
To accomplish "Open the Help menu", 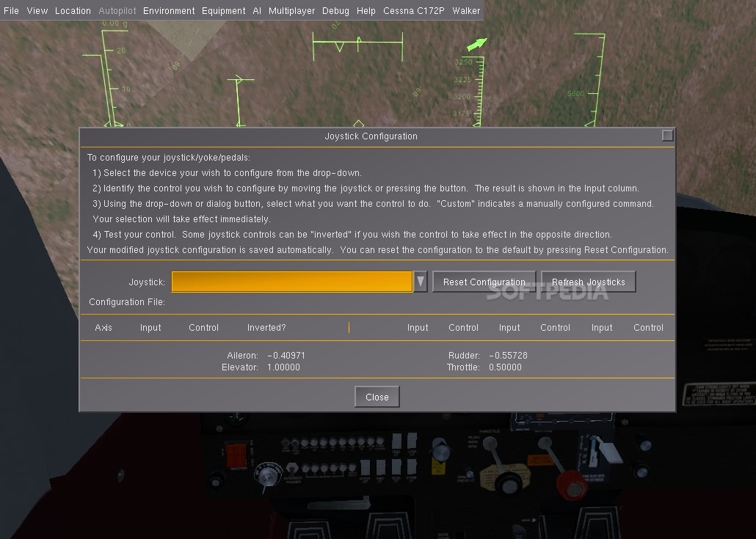I will coord(366,10).
